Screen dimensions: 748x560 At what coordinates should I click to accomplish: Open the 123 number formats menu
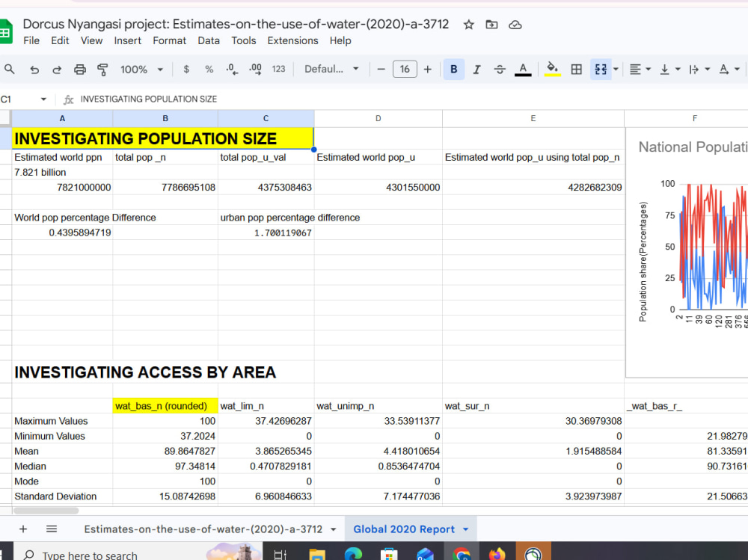(x=278, y=70)
